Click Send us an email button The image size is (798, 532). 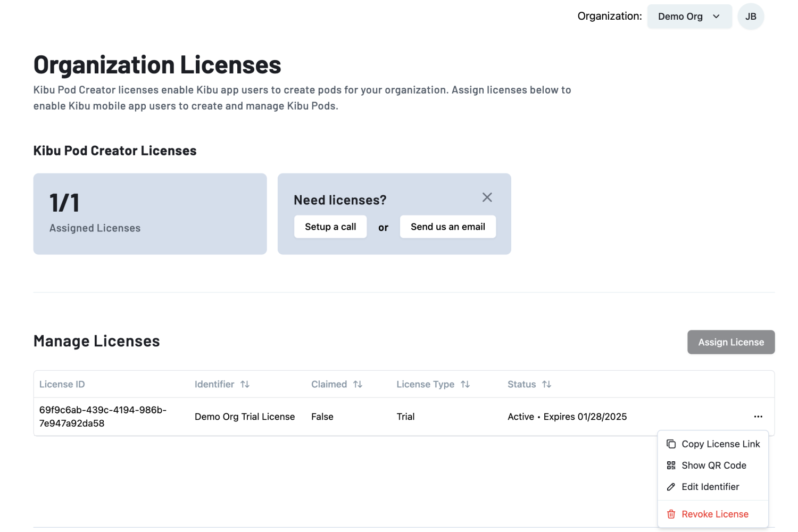tap(448, 227)
